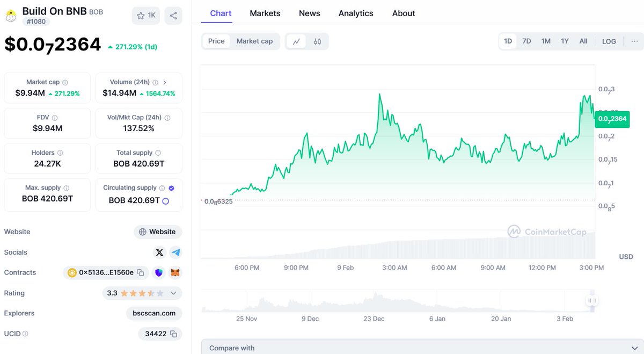Copy the UCID 34422 value
Viewport: 644px width, 354px height.
(173, 334)
